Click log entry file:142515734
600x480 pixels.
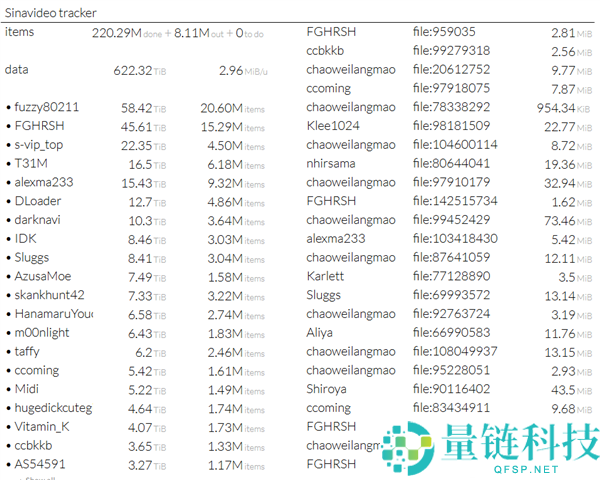pos(455,201)
